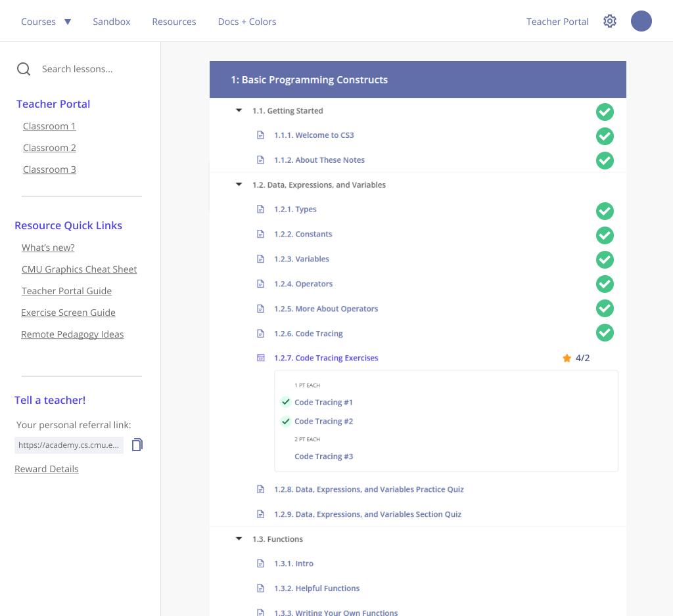Copy the referral link with the clipboard icon
This screenshot has height=616, width=673.
click(137, 445)
